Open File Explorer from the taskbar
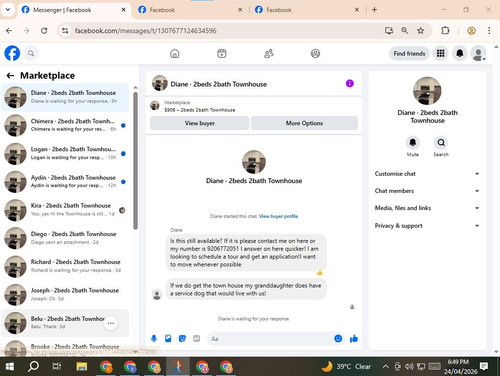The height and width of the screenshot is (376, 500). pyautogui.click(x=82, y=367)
